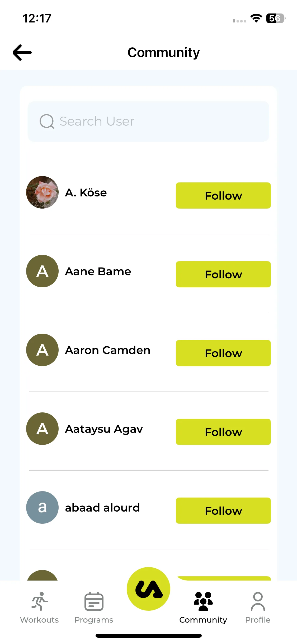297x644 pixels.
Task: Tap the back arrow icon
Action: (x=22, y=52)
